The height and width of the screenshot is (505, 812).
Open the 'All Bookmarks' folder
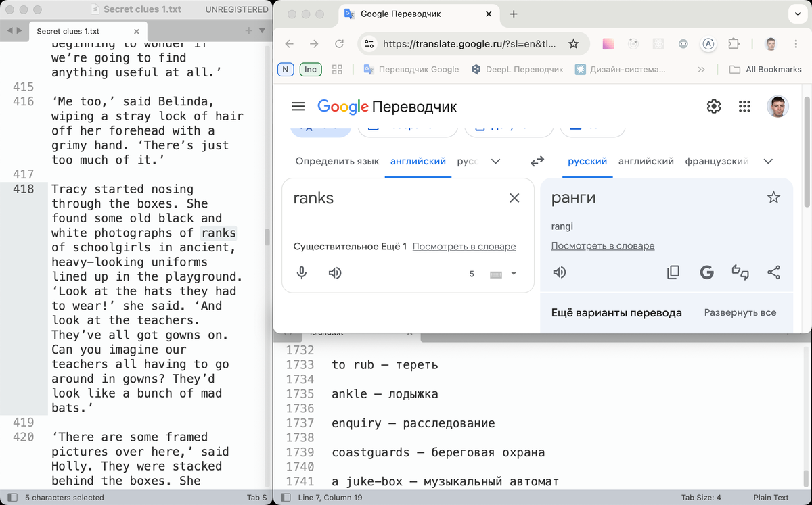[x=765, y=69]
